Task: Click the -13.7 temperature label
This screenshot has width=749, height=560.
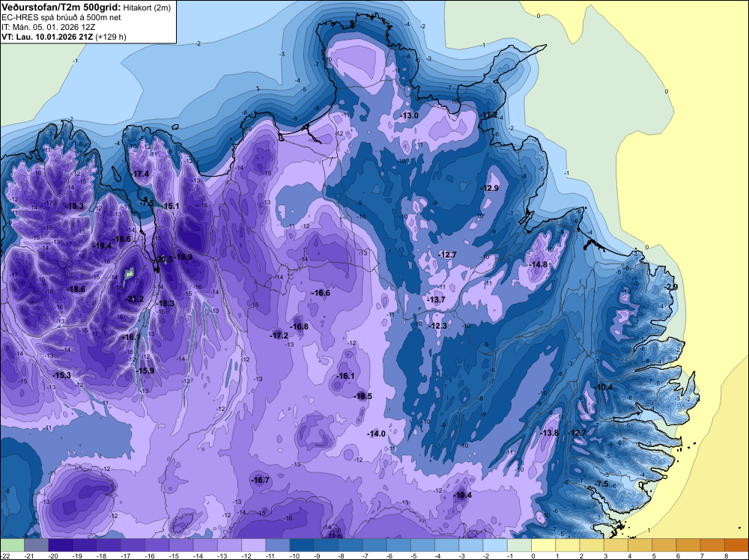Action: pyautogui.click(x=436, y=299)
